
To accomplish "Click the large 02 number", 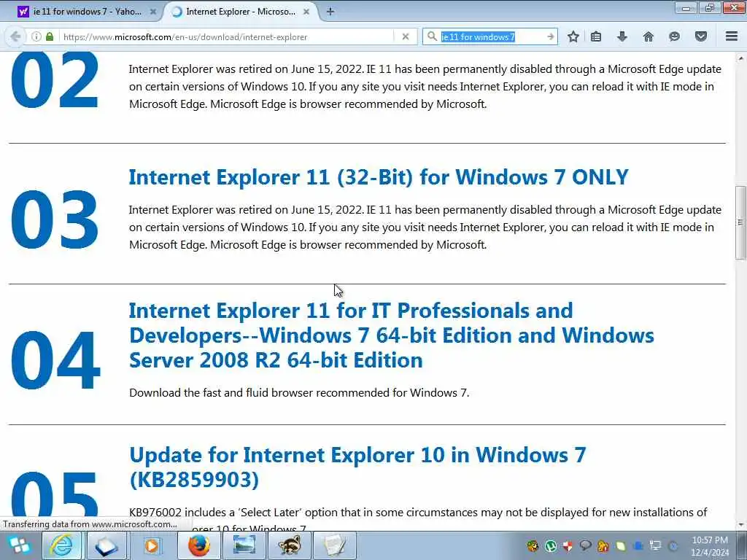I will 55,81.
